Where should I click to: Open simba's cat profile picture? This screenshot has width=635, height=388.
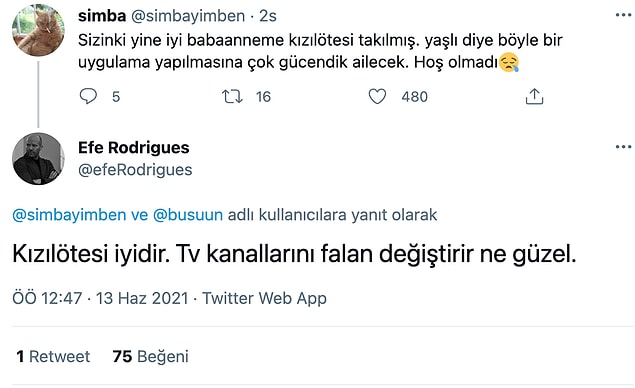click(38, 30)
